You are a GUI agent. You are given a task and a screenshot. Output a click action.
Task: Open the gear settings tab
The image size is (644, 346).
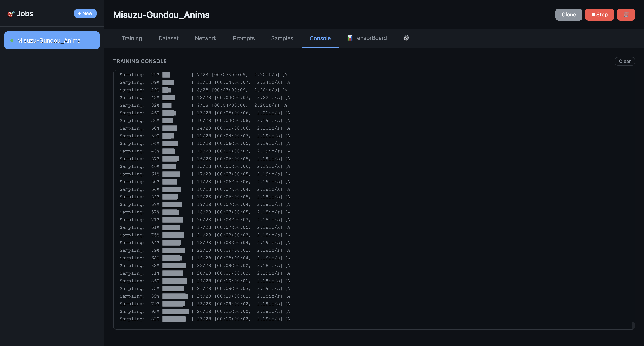click(x=406, y=38)
